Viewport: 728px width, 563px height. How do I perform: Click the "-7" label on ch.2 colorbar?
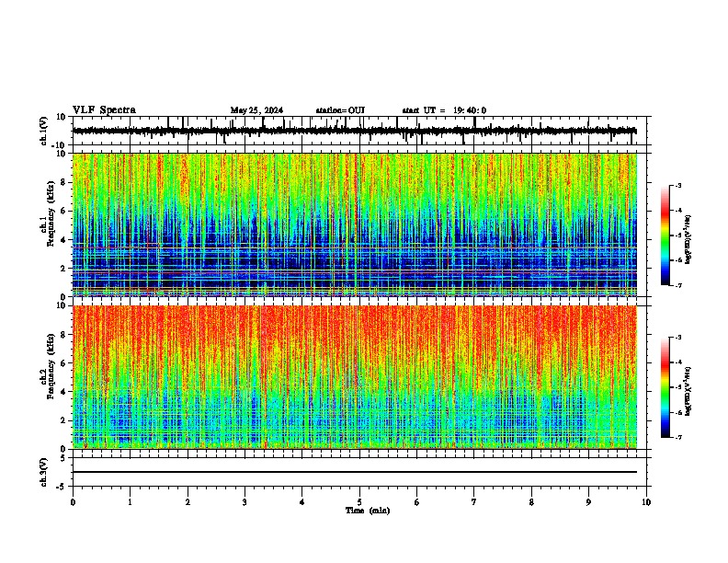click(x=678, y=437)
